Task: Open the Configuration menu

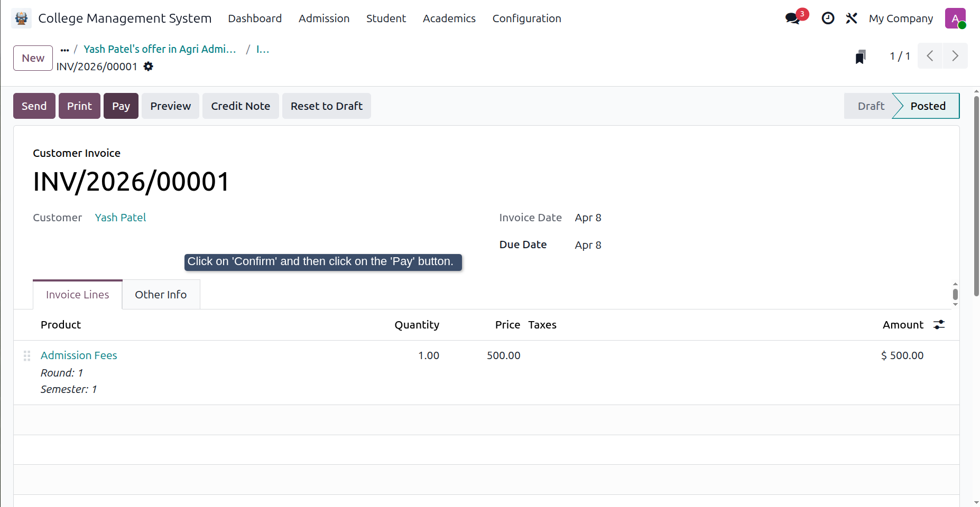Action: coord(527,18)
